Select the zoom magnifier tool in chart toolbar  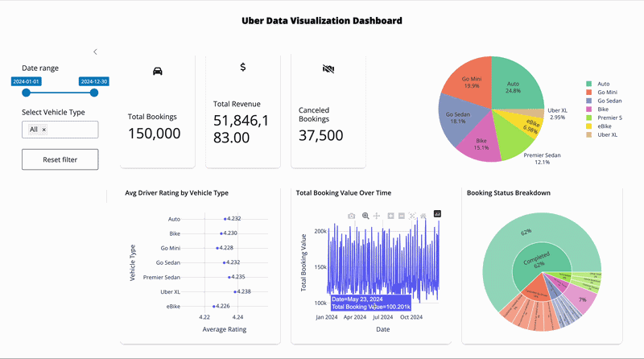click(365, 216)
